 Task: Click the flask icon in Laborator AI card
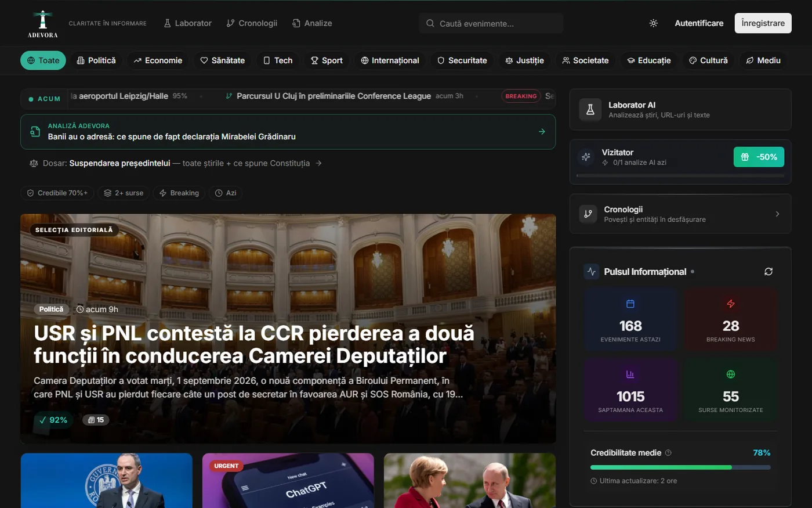(x=590, y=110)
